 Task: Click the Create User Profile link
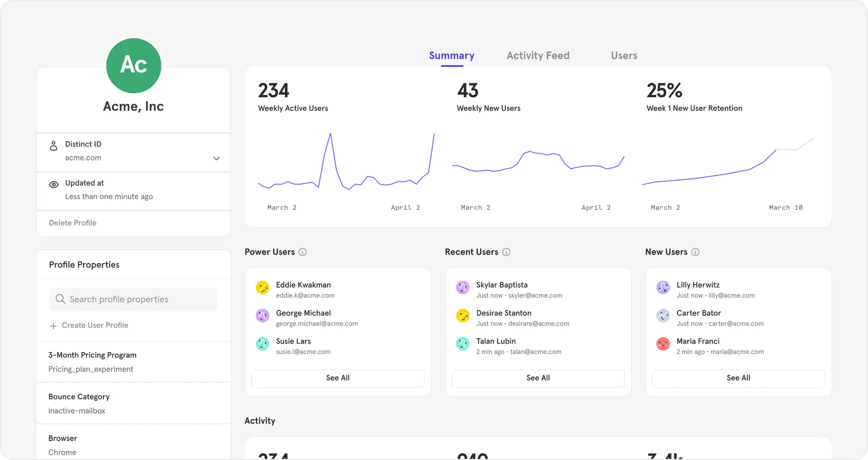pos(95,325)
